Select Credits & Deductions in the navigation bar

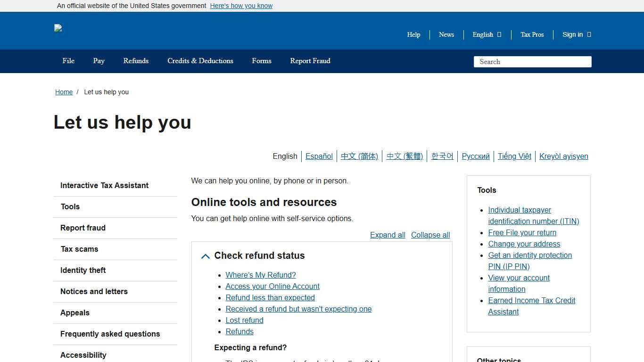pyautogui.click(x=200, y=61)
